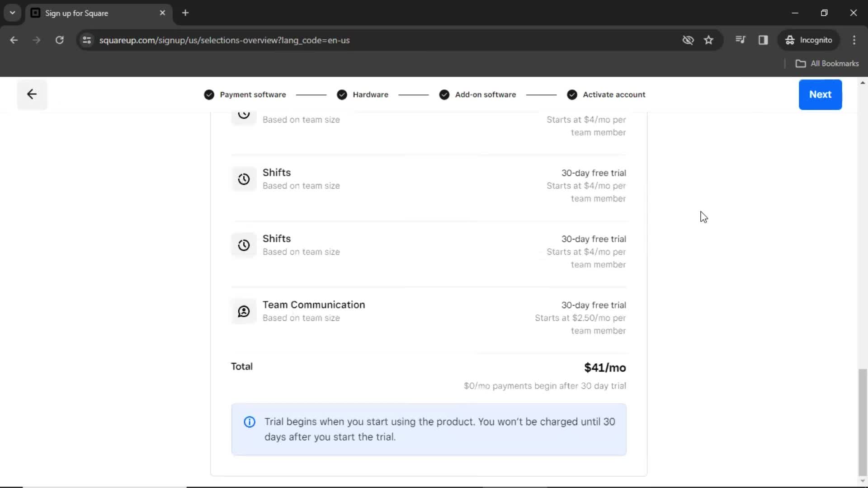Open Chrome's three-dot menu

[x=854, y=40]
